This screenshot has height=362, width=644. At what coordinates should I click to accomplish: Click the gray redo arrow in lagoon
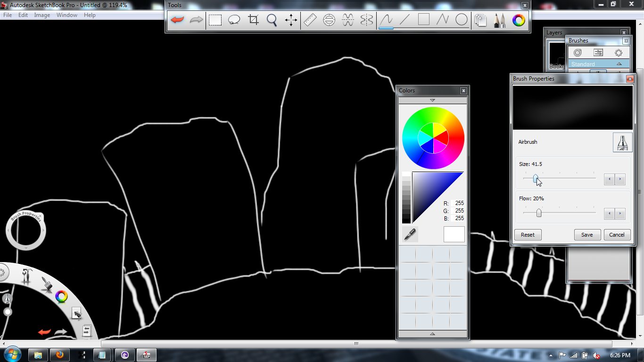[x=61, y=332]
